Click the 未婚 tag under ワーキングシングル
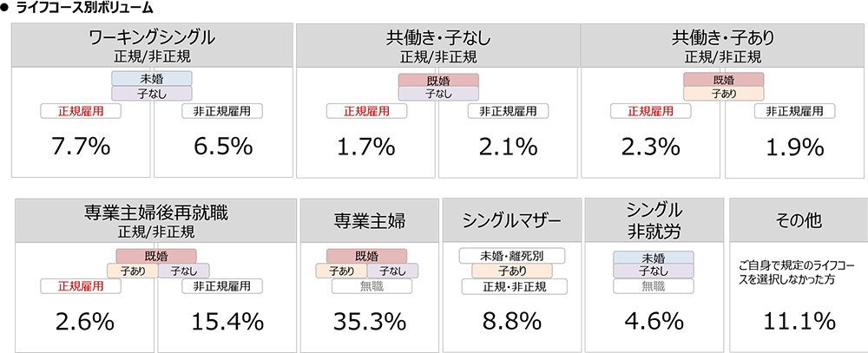 (152, 79)
